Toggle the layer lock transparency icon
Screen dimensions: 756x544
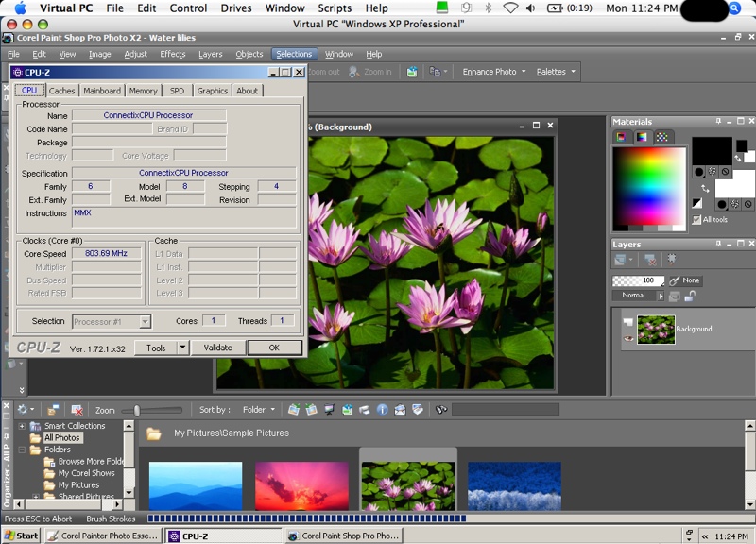click(690, 296)
